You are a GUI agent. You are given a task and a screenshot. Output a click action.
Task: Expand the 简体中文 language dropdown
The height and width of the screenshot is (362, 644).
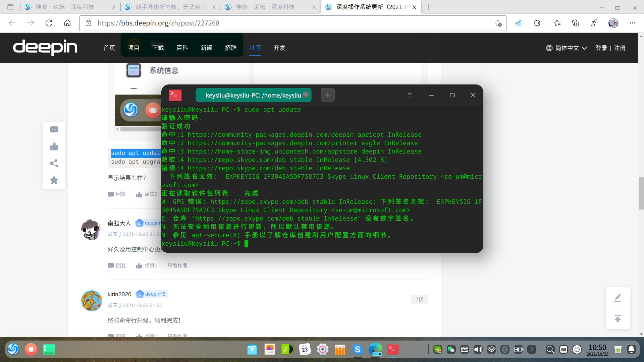(567, 48)
